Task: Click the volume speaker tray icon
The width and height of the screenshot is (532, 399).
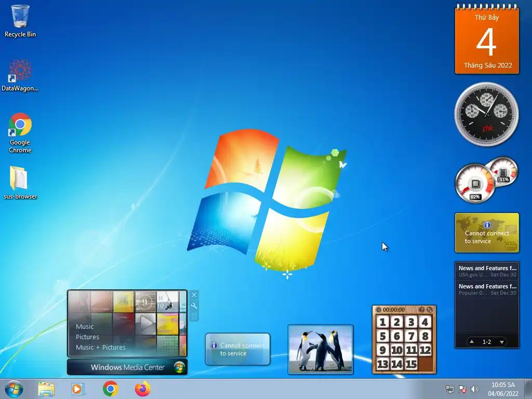Action: point(475,389)
